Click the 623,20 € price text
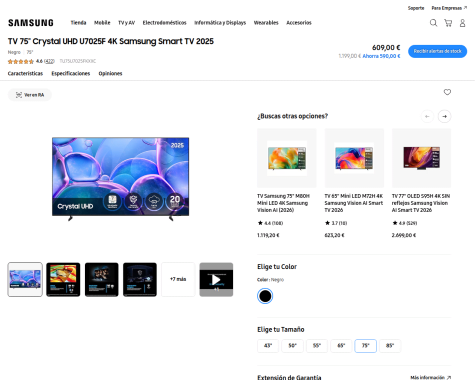The width and height of the screenshot is (475, 380). [334, 235]
